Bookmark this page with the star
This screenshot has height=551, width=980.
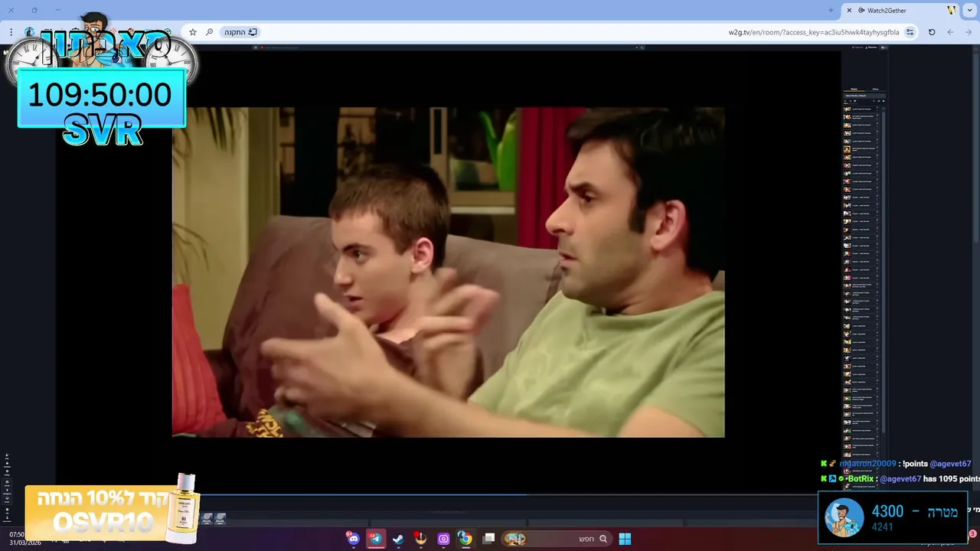(193, 32)
